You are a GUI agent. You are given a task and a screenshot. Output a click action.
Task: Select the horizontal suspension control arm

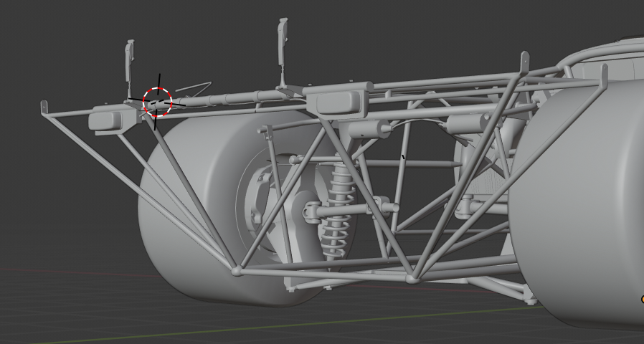[x=351, y=209]
